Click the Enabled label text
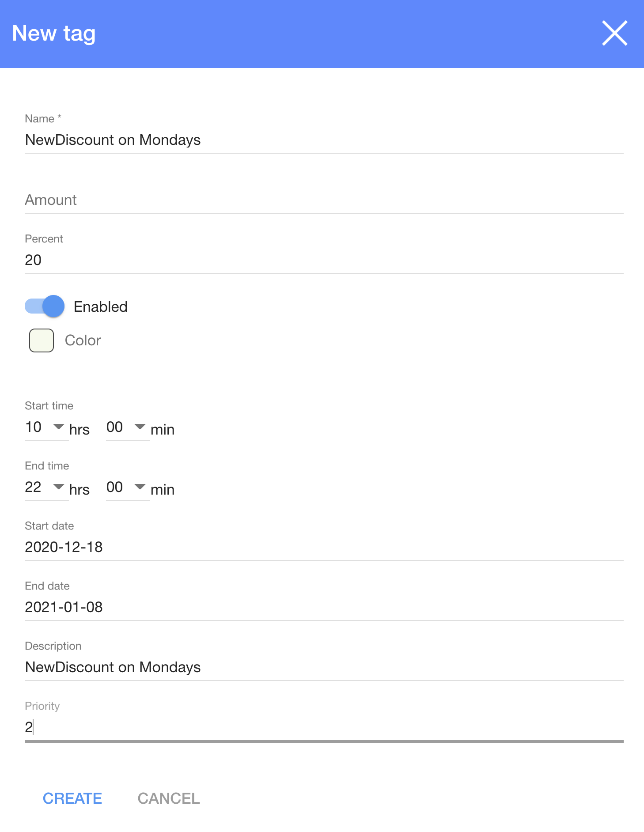This screenshot has height=832, width=644. tap(101, 307)
